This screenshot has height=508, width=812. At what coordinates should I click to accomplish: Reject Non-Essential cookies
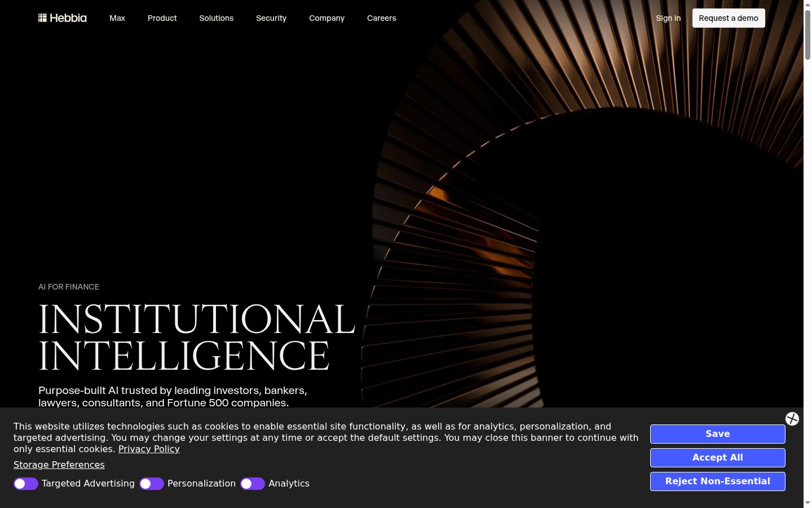point(718,481)
